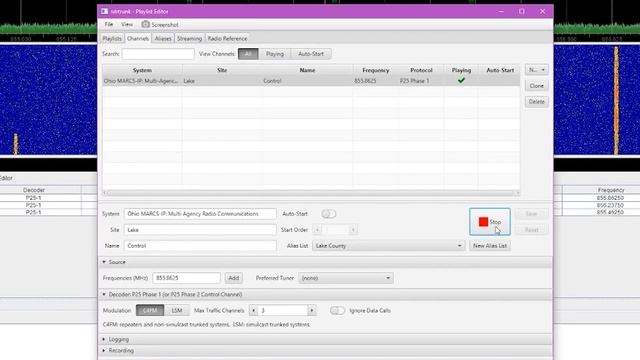The height and width of the screenshot is (360, 640).
Task: Sort by the Auto-Start column header
Action: pyautogui.click(x=500, y=70)
